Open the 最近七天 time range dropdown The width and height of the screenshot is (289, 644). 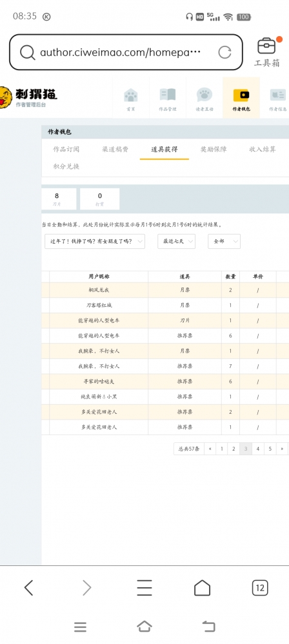point(176,242)
